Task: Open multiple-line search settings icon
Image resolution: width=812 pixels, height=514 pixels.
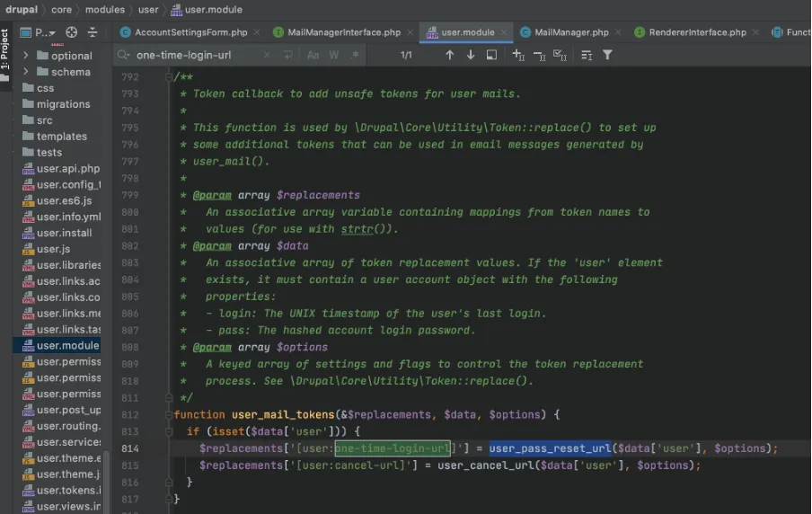Action: (587, 55)
